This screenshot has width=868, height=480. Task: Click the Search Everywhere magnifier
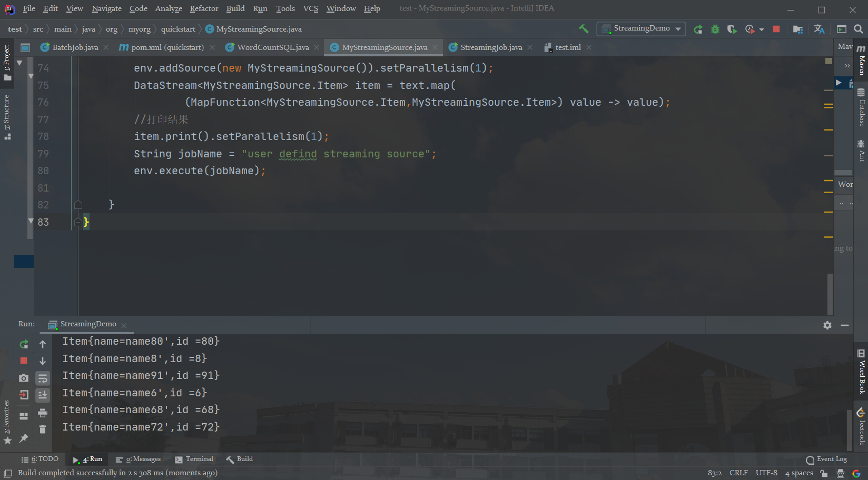pos(859,29)
